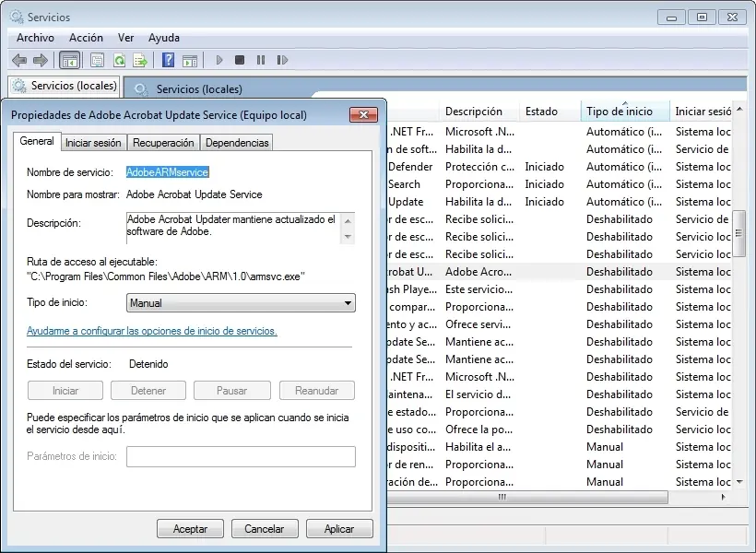
Task: Select the Protección c... service row
Action: [560, 167]
